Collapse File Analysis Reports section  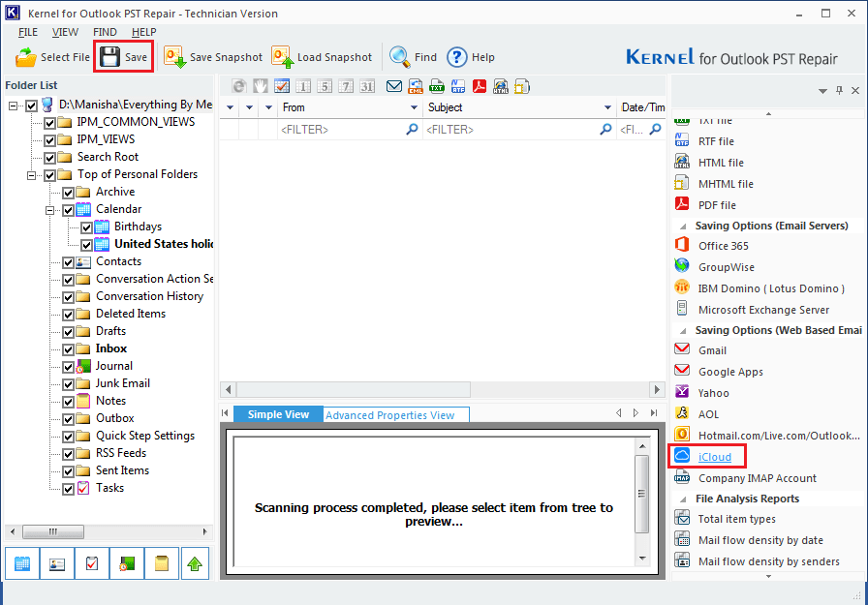[684, 499]
